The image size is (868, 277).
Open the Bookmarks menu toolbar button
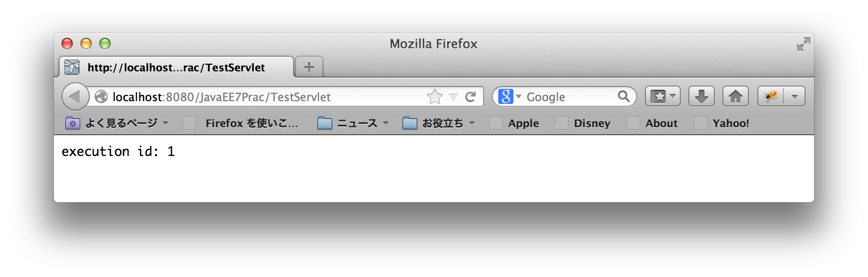(663, 96)
